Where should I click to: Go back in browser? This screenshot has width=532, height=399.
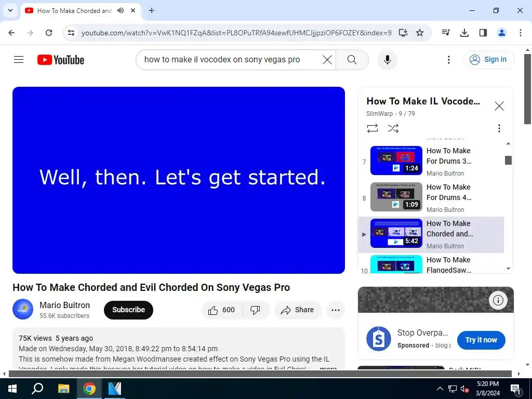point(11,33)
